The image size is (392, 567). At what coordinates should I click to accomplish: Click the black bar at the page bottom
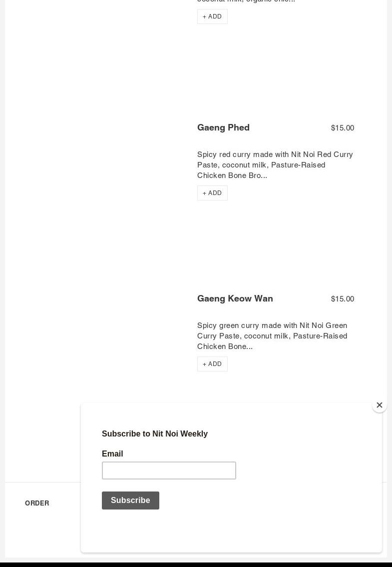tap(196, 564)
